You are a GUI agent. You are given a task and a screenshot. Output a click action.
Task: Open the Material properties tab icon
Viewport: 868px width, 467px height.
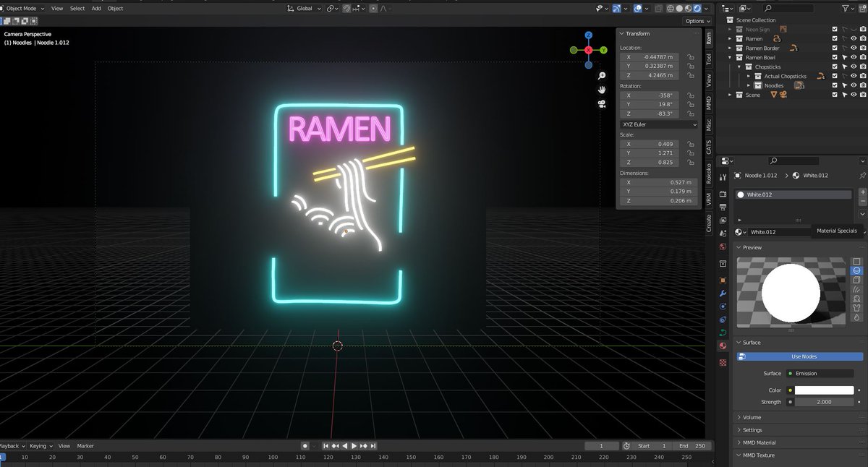tap(722, 346)
